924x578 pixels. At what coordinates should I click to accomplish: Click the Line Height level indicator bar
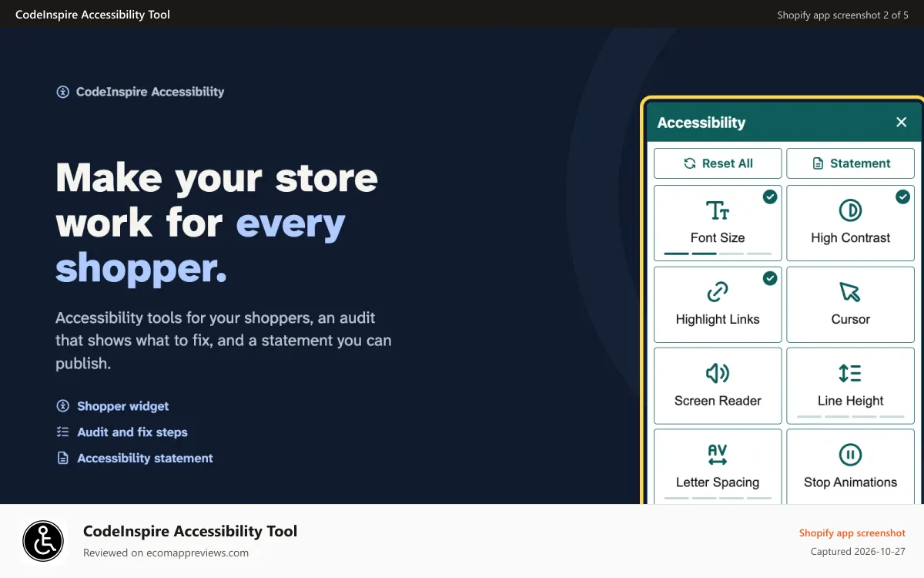click(851, 416)
